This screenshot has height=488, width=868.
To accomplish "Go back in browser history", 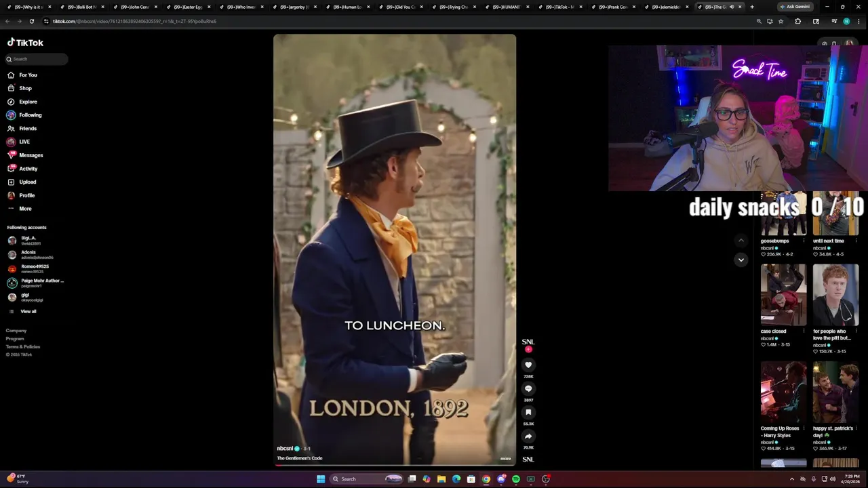I will pyautogui.click(x=7, y=21).
